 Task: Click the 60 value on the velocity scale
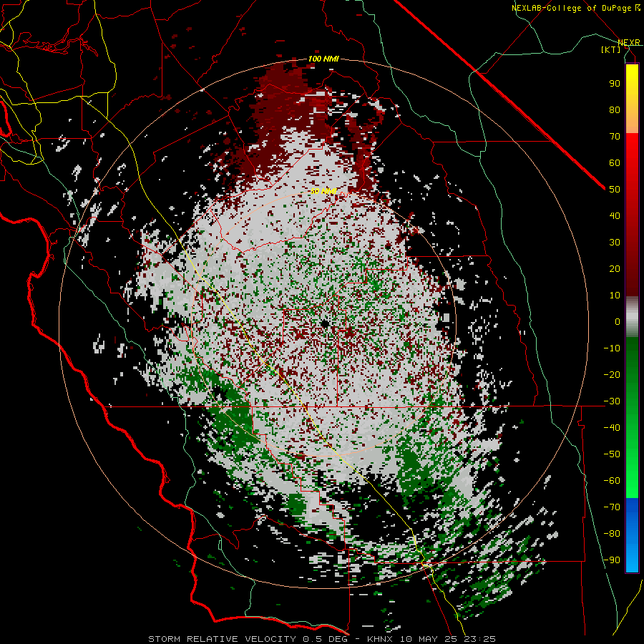[615, 162]
